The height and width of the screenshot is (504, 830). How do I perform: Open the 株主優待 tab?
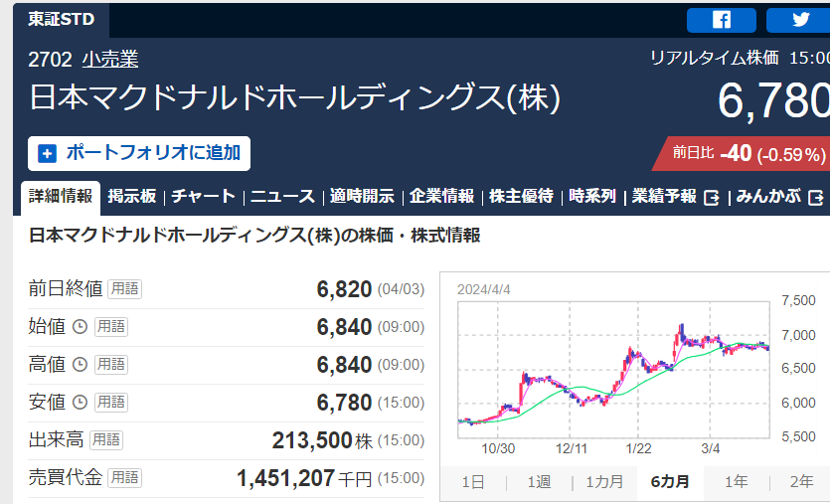(x=522, y=197)
